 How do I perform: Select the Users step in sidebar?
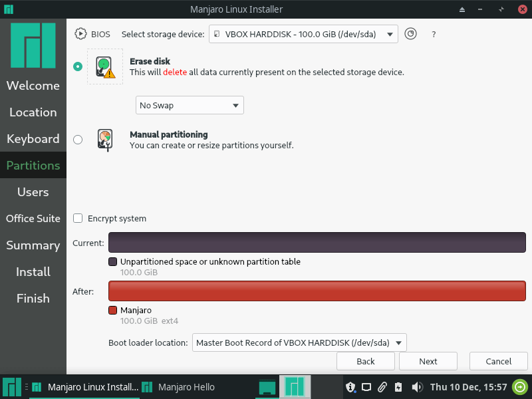point(33,192)
